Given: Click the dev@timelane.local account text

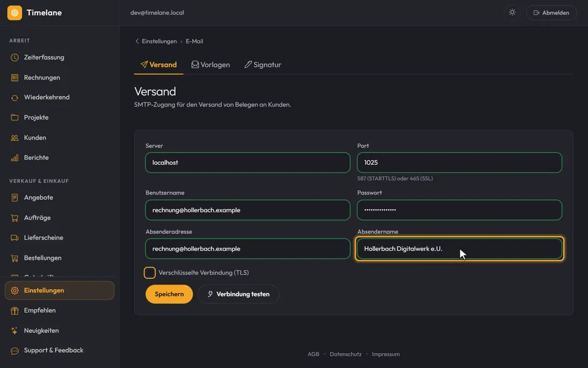Looking at the screenshot, I should click(x=157, y=12).
